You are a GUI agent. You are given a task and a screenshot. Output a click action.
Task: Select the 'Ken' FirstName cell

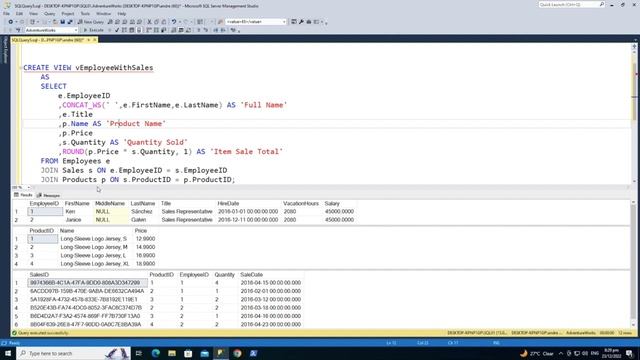(x=78, y=211)
